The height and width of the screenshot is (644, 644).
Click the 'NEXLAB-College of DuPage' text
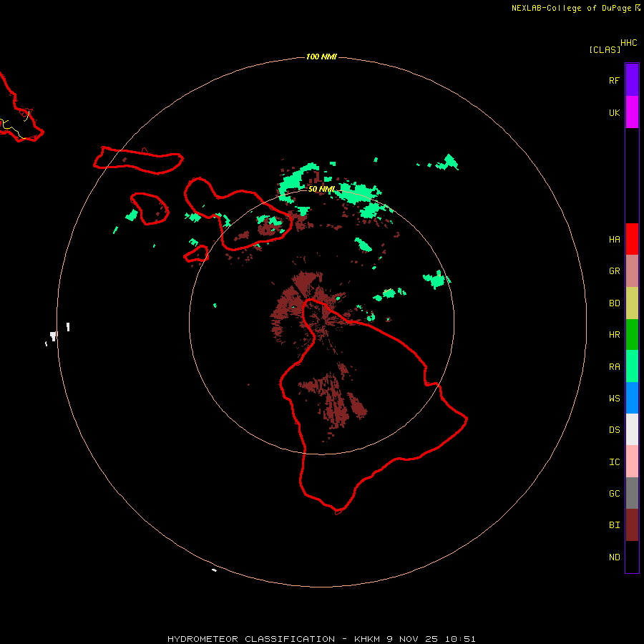pos(571,8)
